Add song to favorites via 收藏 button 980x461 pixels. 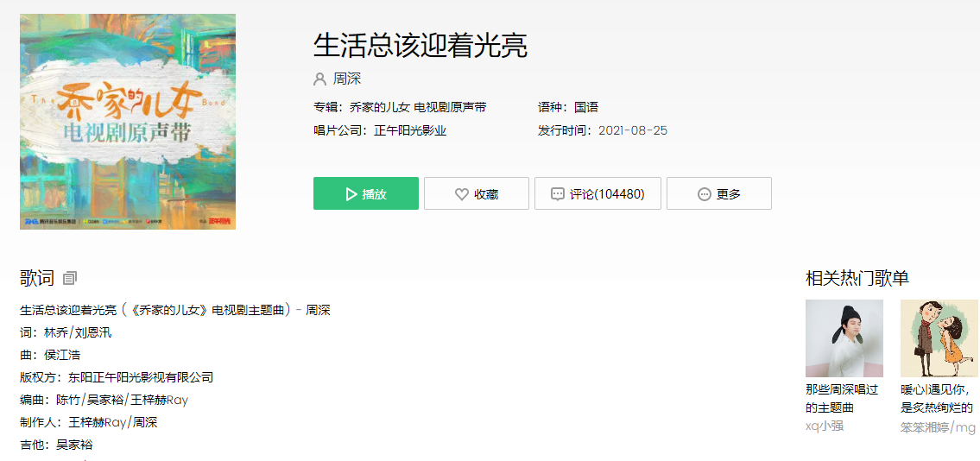point(477,193)
